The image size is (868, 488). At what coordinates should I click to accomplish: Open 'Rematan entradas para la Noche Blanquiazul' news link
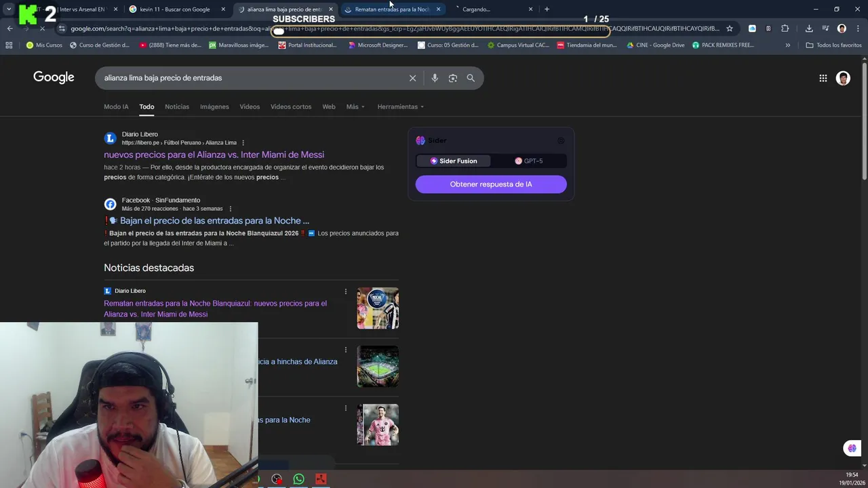click(x=215, y=309)
